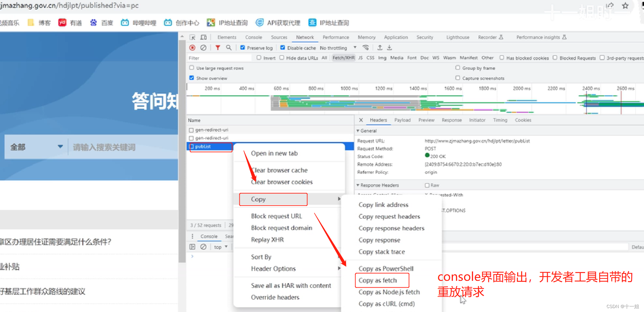Open network search magnifier
This screenshot has height=312, width=644.
coord(229,48)
